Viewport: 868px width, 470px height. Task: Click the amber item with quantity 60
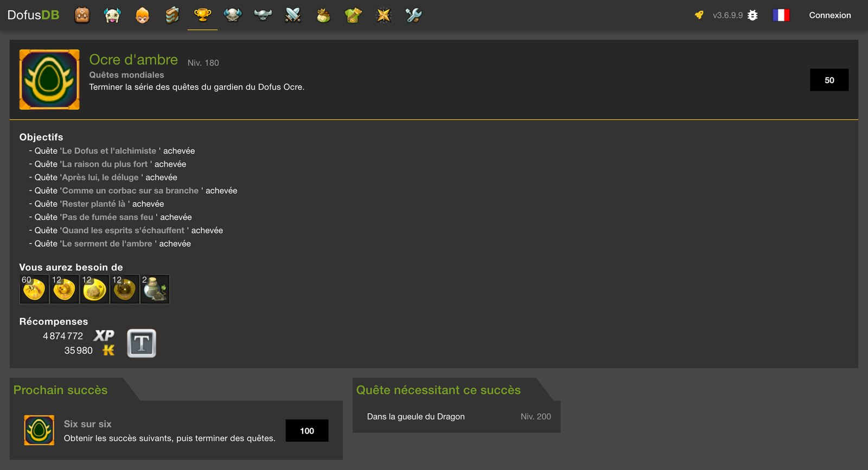coord(34,289)
